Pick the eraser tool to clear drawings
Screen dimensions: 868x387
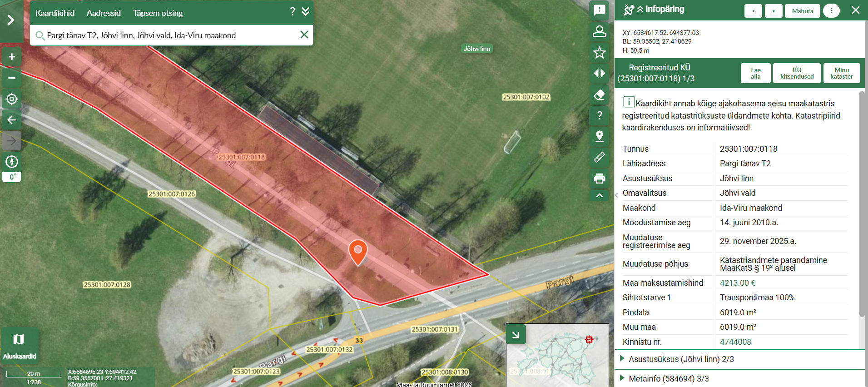[599, 94]
